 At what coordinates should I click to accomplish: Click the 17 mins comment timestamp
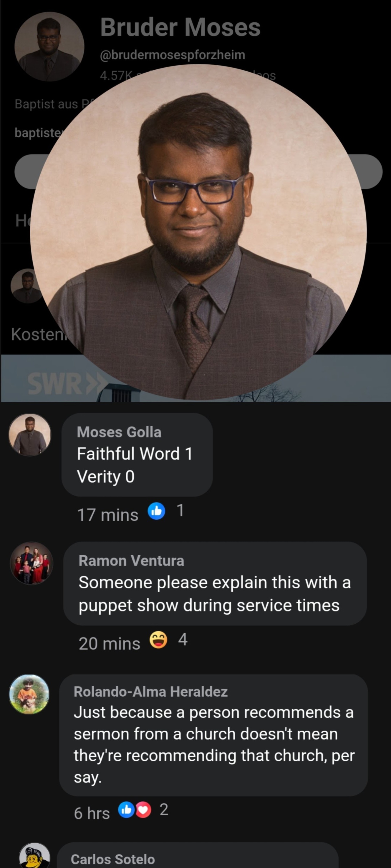(108, 515)
